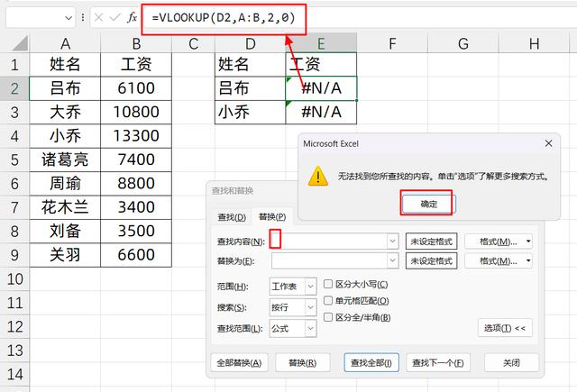Select column F header
Viewport: 577px width, 392px height.
click(x=392, y=44)
